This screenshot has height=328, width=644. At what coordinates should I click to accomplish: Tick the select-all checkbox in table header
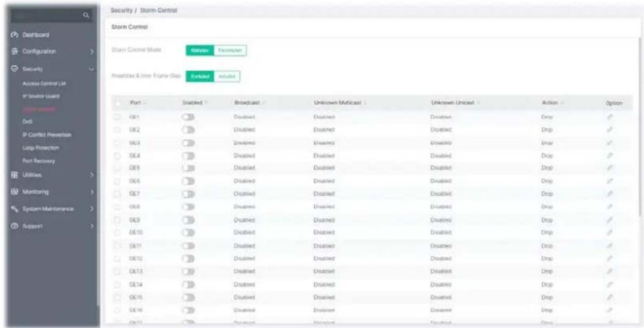(118, 104)
